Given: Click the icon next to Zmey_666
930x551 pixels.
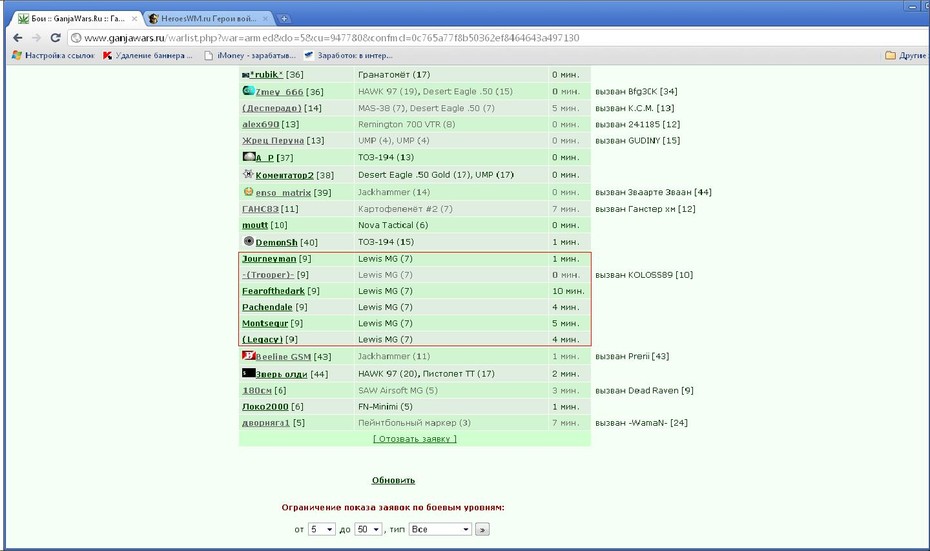Looking at the screenshot, I should tap(249, 91).
